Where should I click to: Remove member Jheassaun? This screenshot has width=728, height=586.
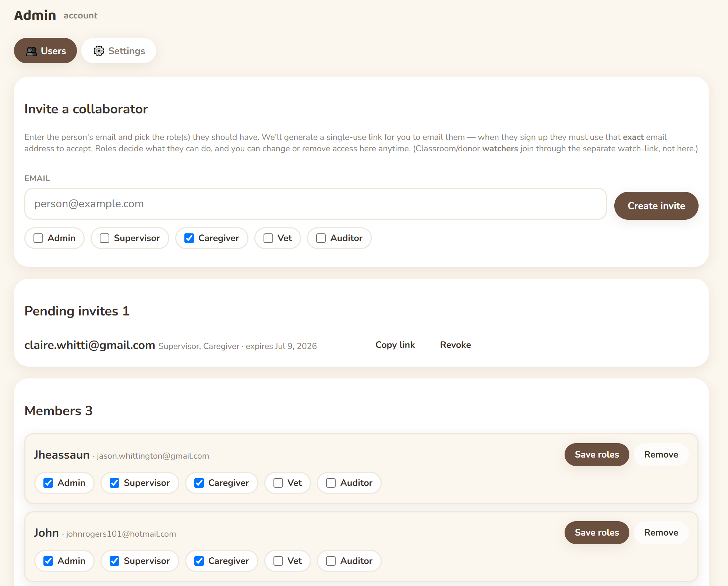coord(661,455)
